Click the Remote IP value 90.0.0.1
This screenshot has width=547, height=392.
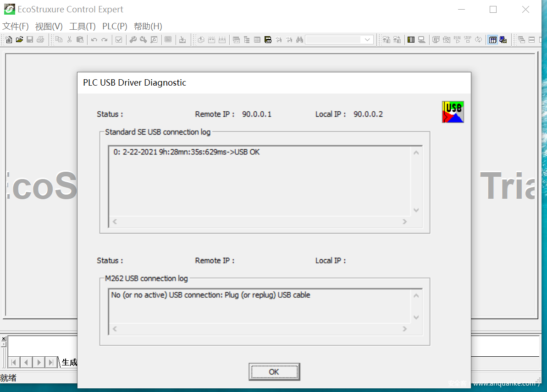click(257, 114)
